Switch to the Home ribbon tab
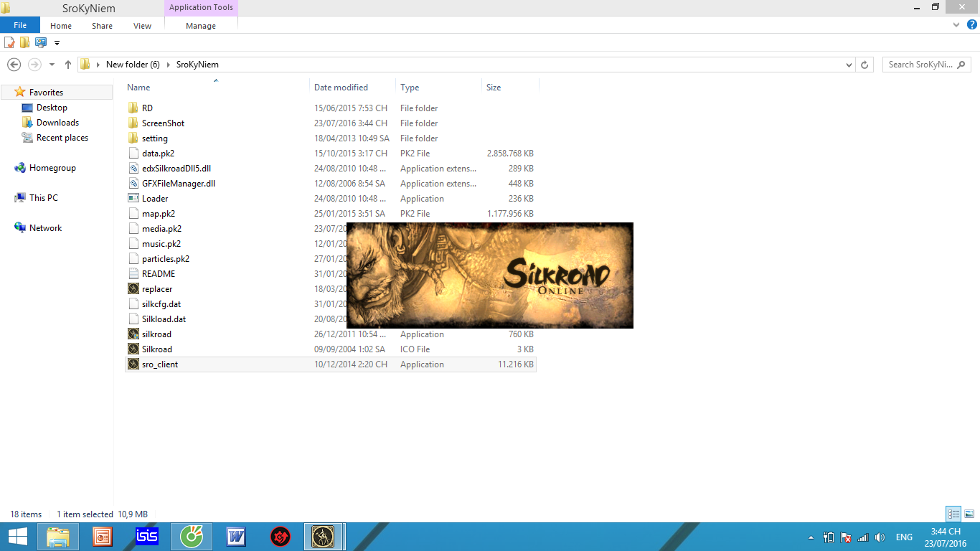The image size is (980, 551). [61, 26]
